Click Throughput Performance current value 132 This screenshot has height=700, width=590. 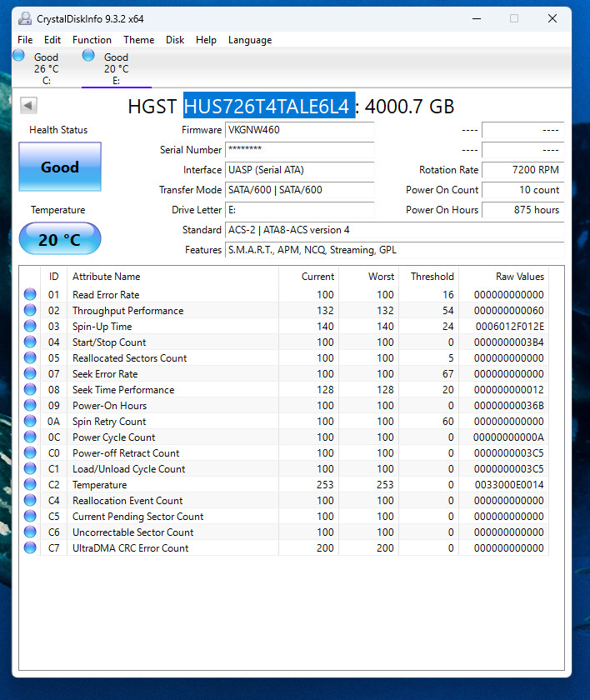point(325,310)
